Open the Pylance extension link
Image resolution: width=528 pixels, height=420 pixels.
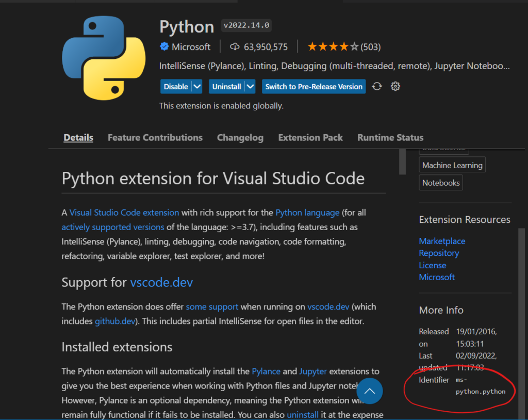pyautogui.click(x=266, y=371)
